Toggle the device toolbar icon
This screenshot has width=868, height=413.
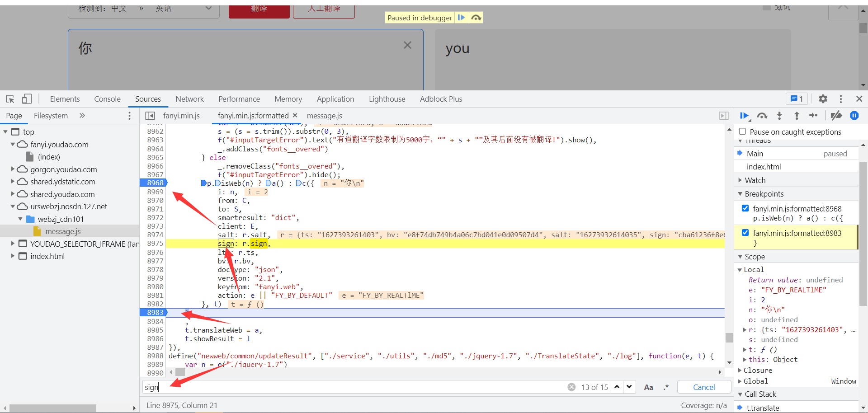tap(27, 99)
